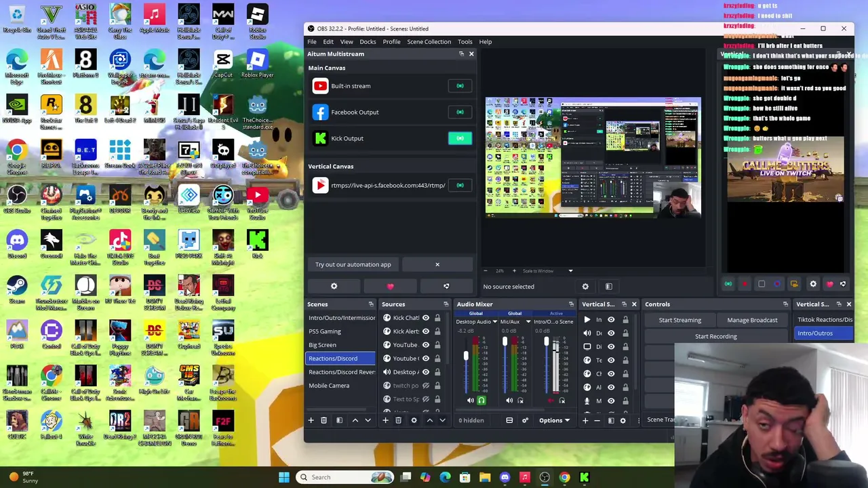Open the Edit menu in OBS
Screen dimensions: 868x488
tap(328, 42)
